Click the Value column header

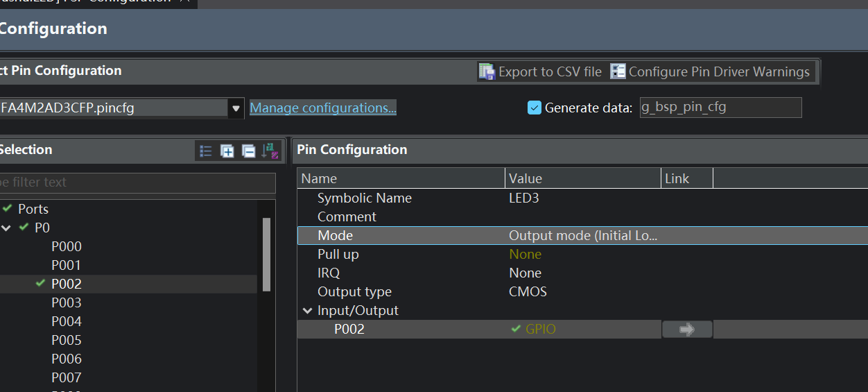[583, 178]
